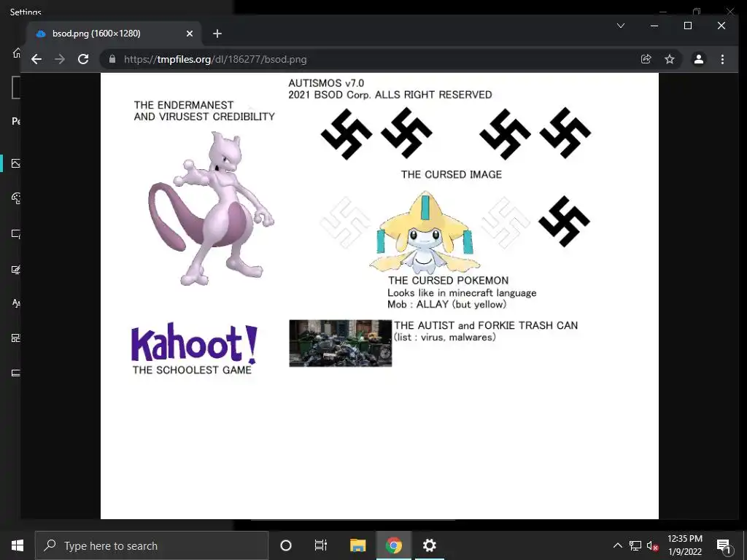The image size is (747, 560).
Task: Open Start in the Settings sidebar
Action: tap(16, 338)
